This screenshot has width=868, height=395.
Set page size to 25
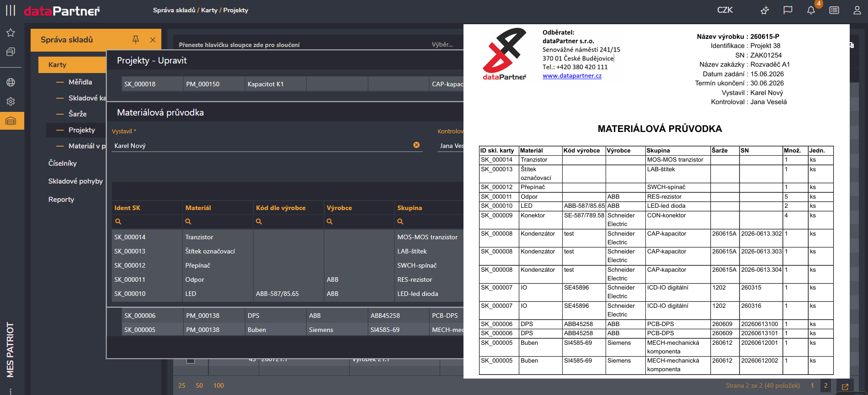(182, 385)
